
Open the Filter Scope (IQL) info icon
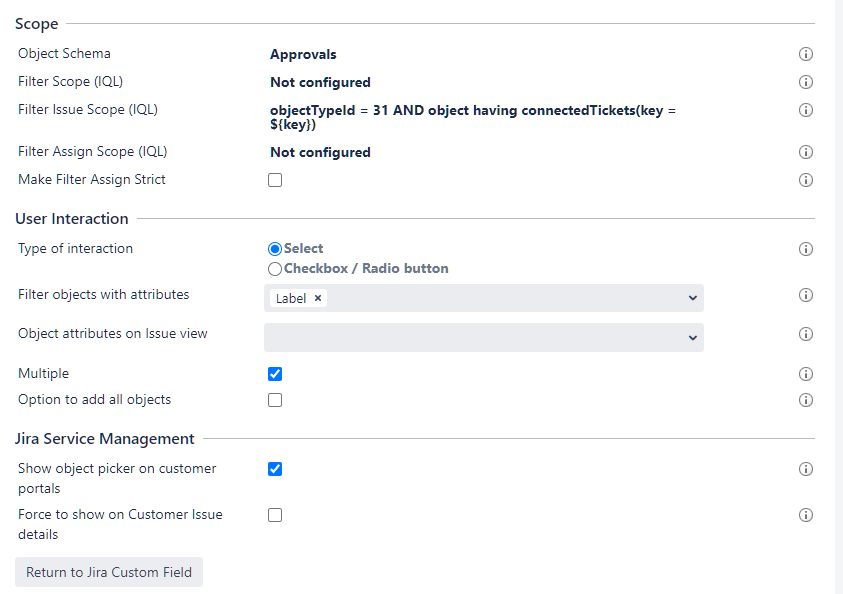tap(805, 82)
